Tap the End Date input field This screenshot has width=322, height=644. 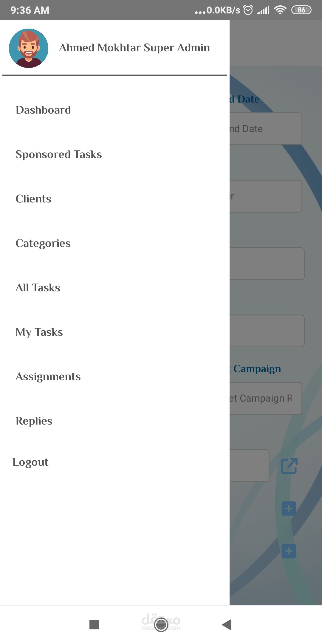[265, 129]
